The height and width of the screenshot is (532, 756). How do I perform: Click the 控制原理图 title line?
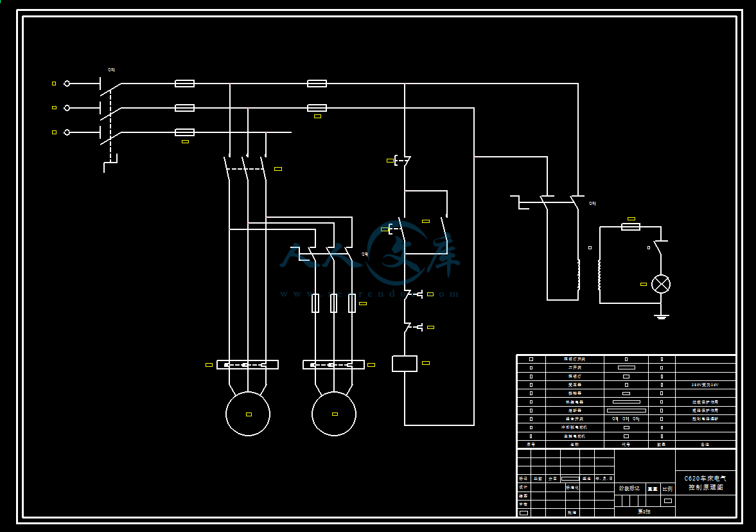click(705, 488)
